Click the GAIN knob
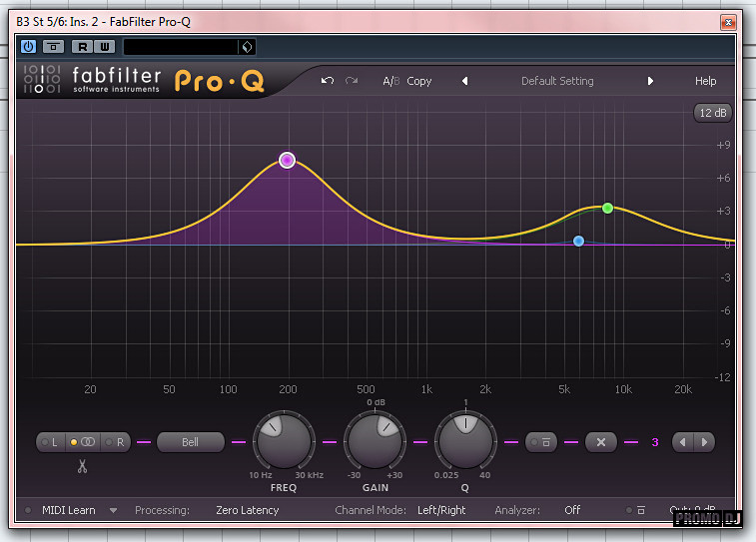 coord(375,439)
